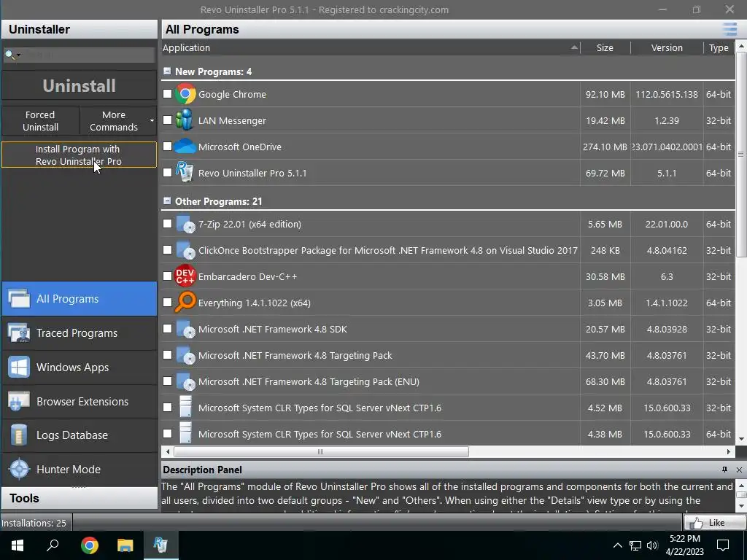The width and height of the screenshot is (747, 560).
Task: Click the Traced Programs sidebar icon
Action: click(x=19, y=332)
